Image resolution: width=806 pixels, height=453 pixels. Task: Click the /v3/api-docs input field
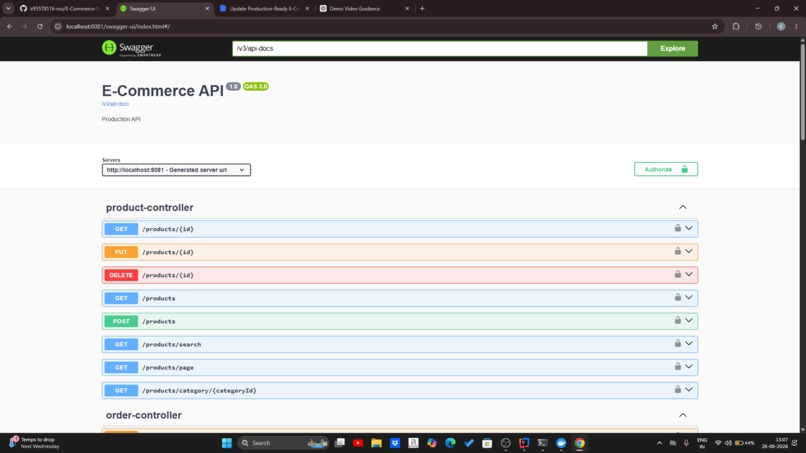(x=439, y=48)
